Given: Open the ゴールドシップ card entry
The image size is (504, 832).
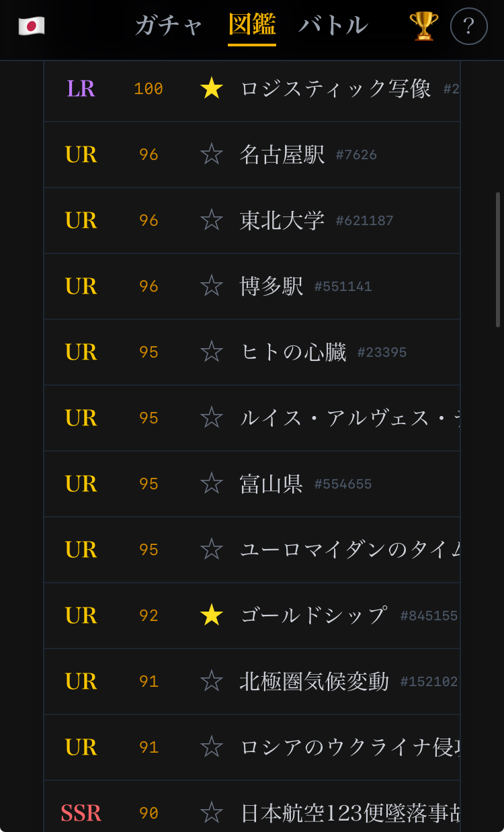Looking at the screenshot, I should (x=313, y=616).
